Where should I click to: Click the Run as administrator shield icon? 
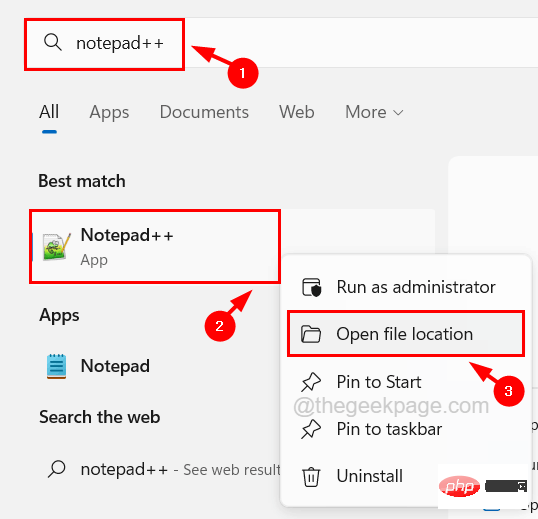[x=312, y=287]
